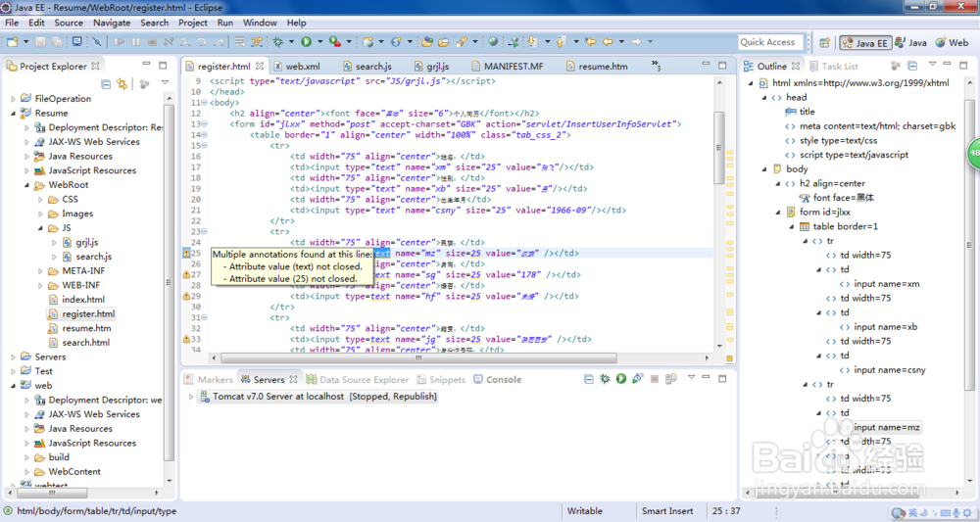The width and height of the screenshot is (980, 522).
Task: Click the editor horizontal scrollbar
Action: [x=418, y=358]
